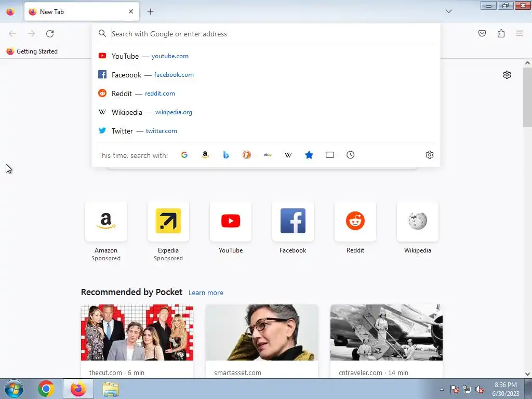
Task: Search this time with Google
Action: click(184, 155)
